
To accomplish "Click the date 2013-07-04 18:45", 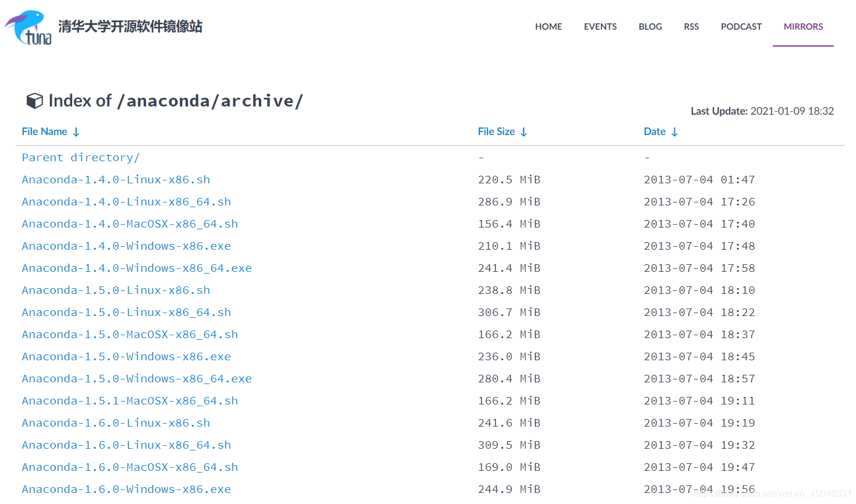I will tap(699, 357).
